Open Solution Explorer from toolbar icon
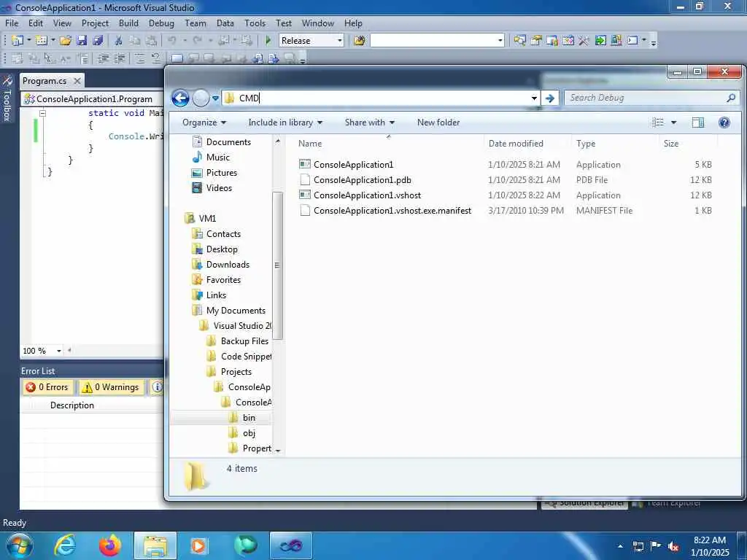 tap(519, 41)
